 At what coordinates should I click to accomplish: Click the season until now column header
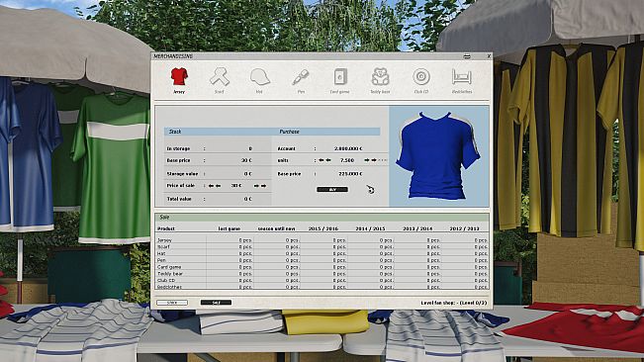click(x=276, y=228)
